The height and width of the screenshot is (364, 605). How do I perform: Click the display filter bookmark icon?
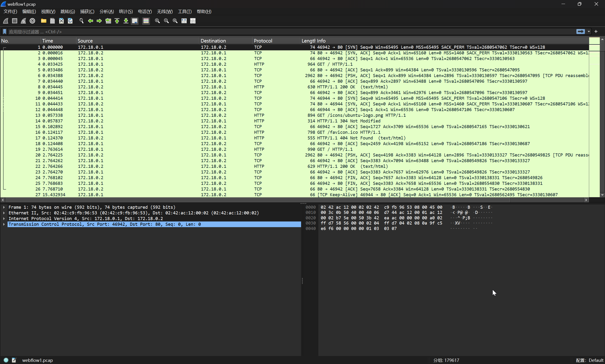click(x=4, y=32)
